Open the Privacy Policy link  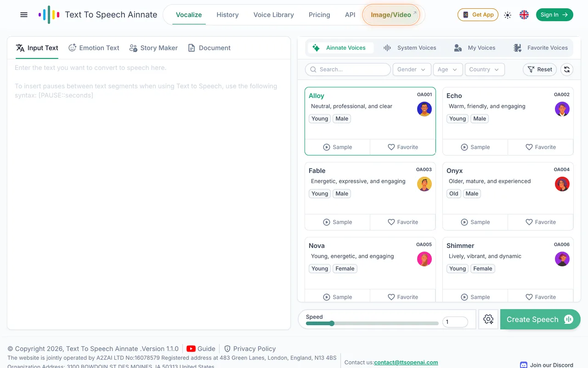point(250,349)
